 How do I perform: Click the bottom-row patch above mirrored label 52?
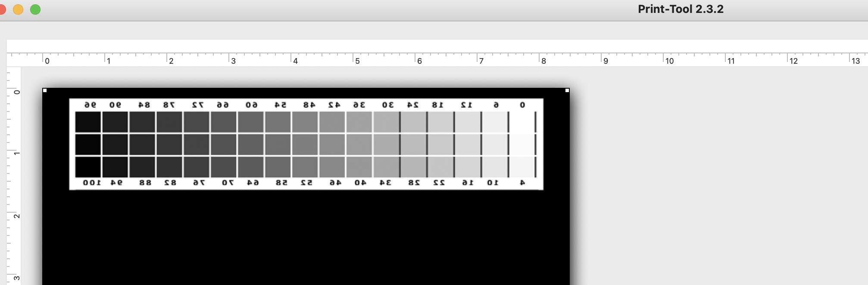305,167
